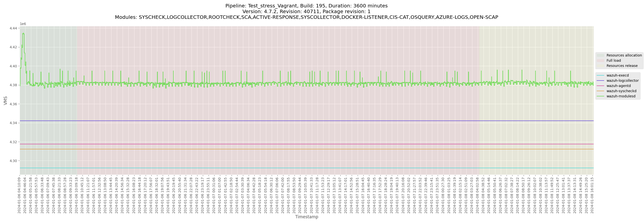
Task: Click the VMS y-axis label
Action: (x=5, y=101)
